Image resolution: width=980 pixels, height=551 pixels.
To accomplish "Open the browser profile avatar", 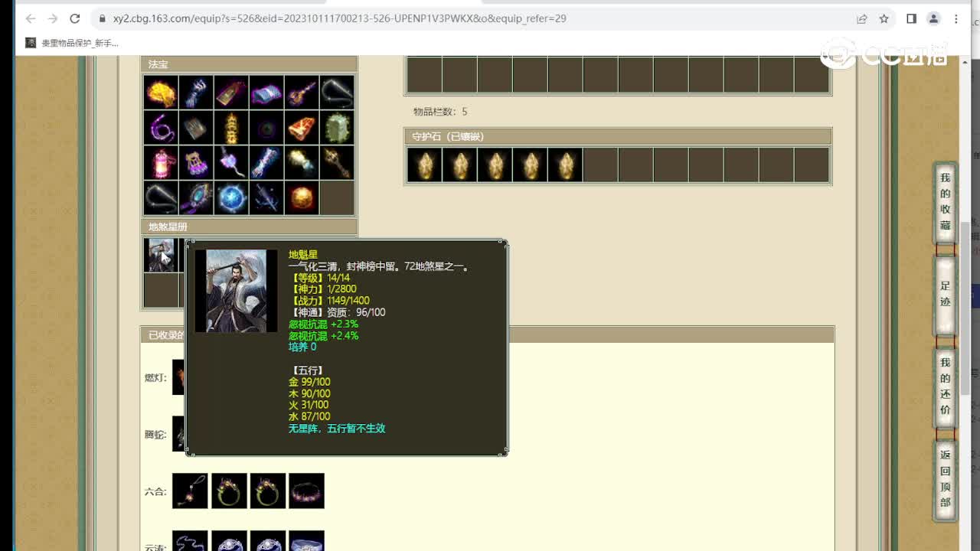I will pos(933,18).
